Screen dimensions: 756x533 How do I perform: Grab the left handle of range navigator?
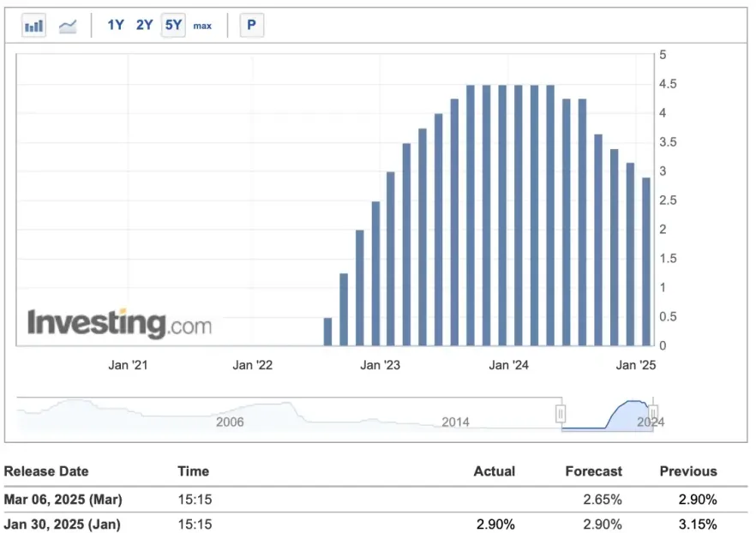561,414
